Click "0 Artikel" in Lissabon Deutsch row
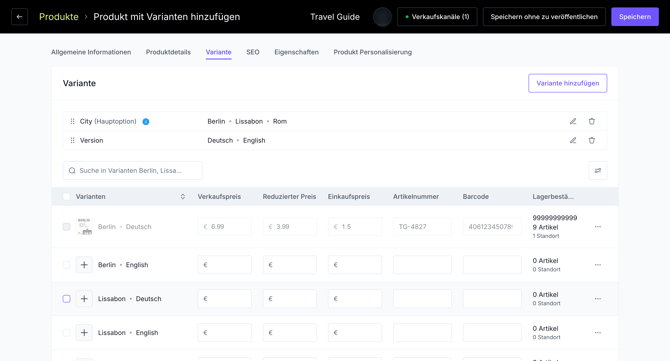Image resolution: width=670 pixels, height=361 pixels. coord(545,294)
